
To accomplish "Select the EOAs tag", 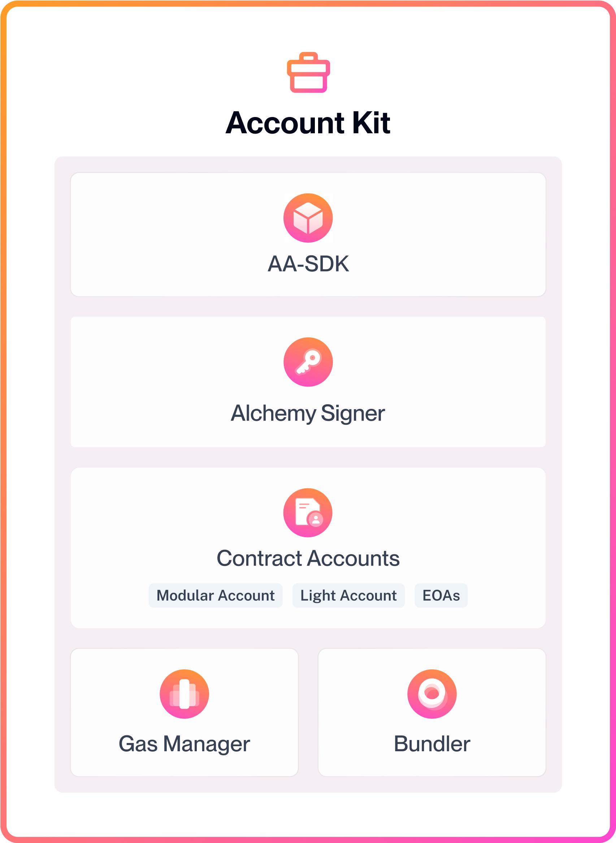I will coord(441,595).
